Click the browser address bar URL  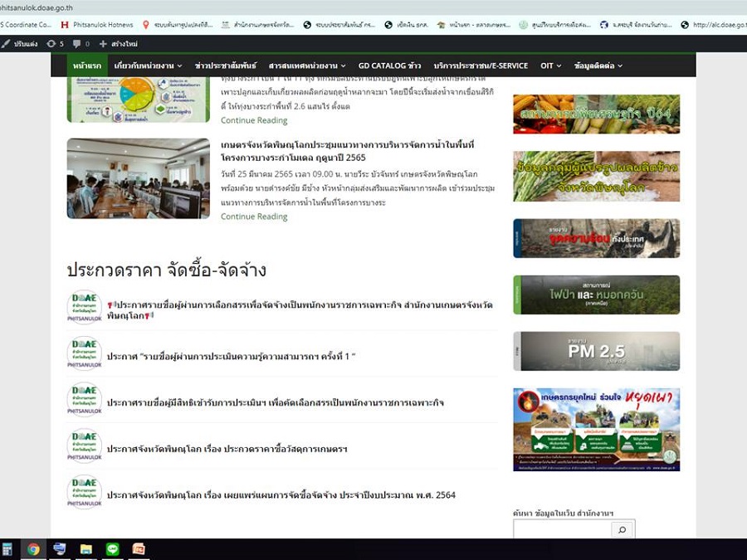pos(37,7)
